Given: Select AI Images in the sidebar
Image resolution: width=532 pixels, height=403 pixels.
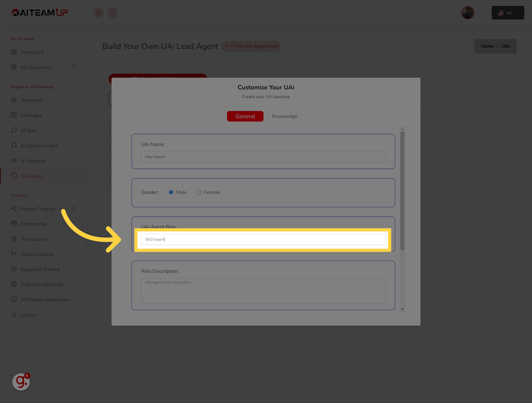Looking at the screenshot, I should pos(31,115).
